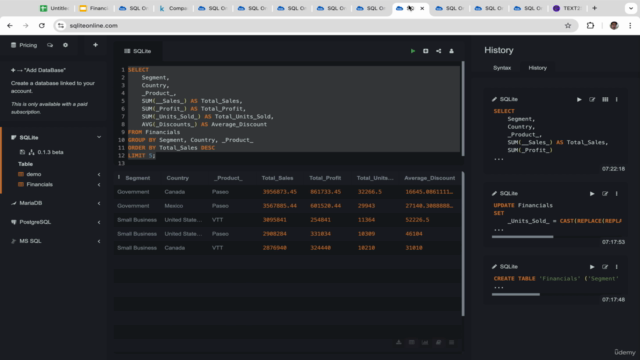The height and width of the screenshot is (360, 640).
Task: Open the Chrome tab search dropdown
Action: point(631,8)
